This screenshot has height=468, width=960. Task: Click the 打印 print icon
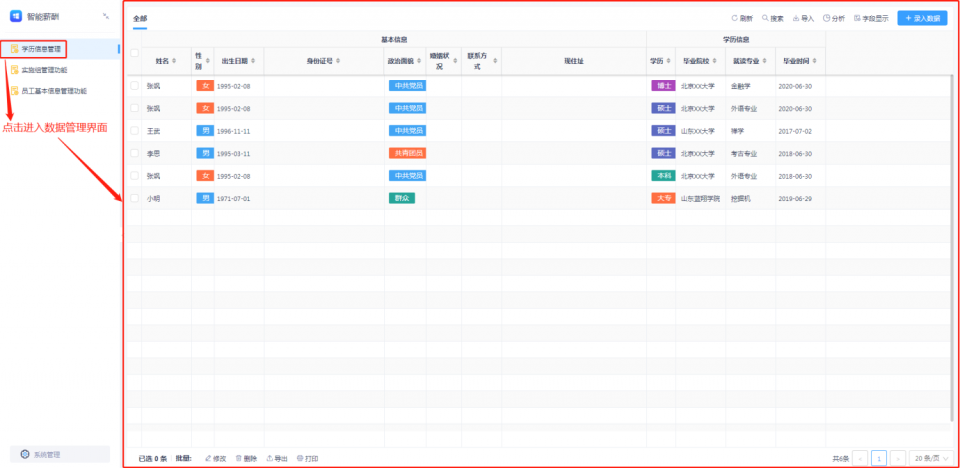pos(307,458)
